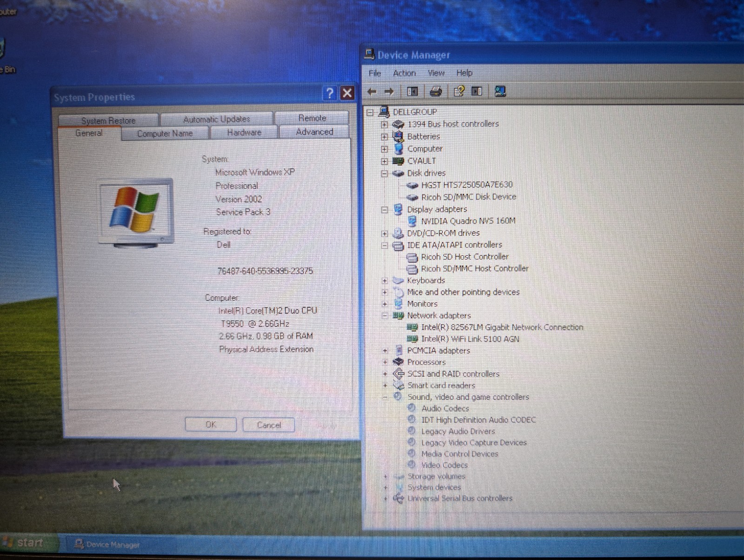Click the Properties help icon in toolbar
This screenshot has width=744, height=560.
click(x=459, y=91)
